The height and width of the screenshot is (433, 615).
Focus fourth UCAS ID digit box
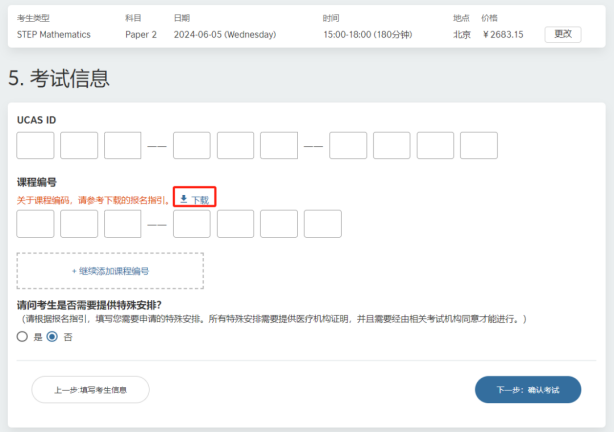192,146
